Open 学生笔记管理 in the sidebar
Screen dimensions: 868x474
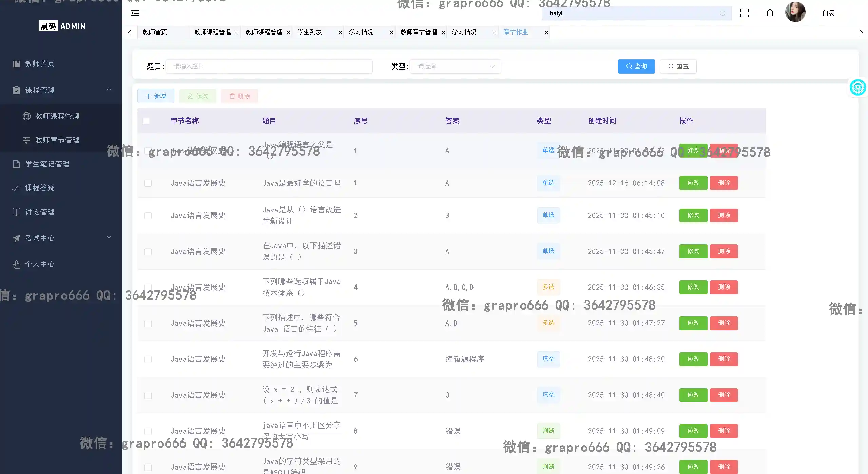point(47,164)
